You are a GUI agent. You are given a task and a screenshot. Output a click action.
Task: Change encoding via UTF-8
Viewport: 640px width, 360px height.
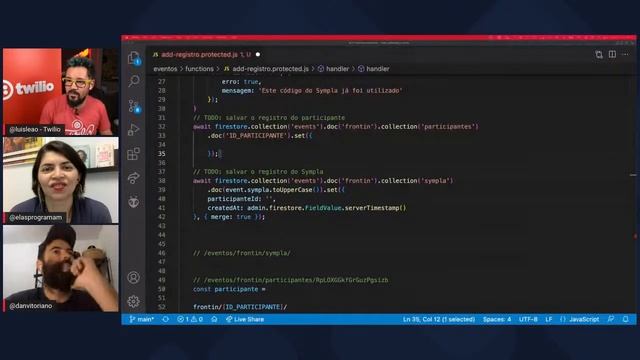tap(528, 319)
